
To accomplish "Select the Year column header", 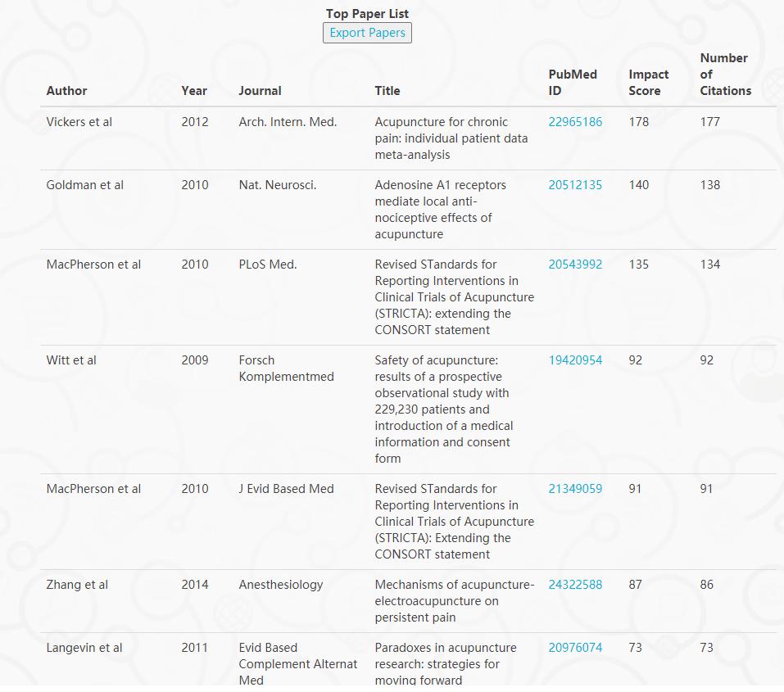I will pos(194,91).
